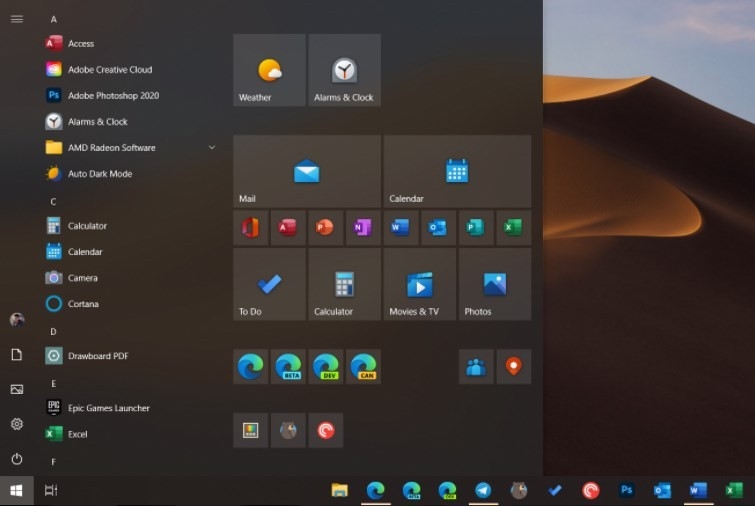Jump to letter C section header
Viewport: 755px width, 506px height.
(53, 201)
